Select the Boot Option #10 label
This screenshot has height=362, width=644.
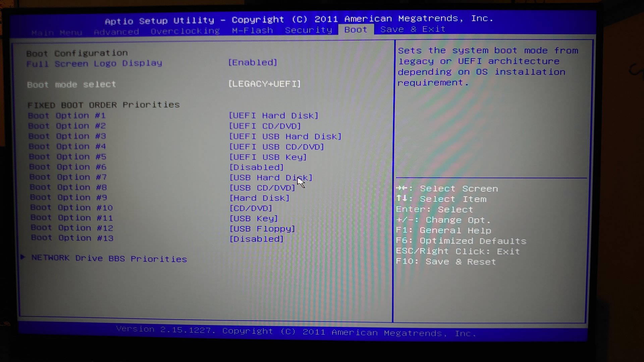click(71, 207)
